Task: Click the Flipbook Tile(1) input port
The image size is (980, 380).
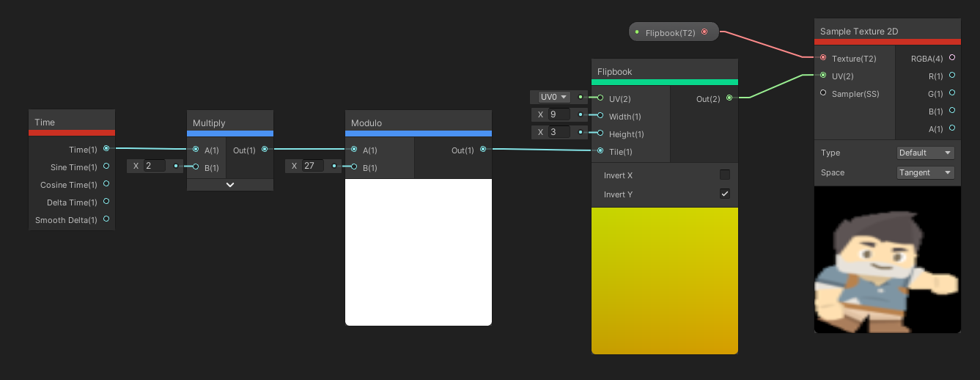Action: [600, 151]
